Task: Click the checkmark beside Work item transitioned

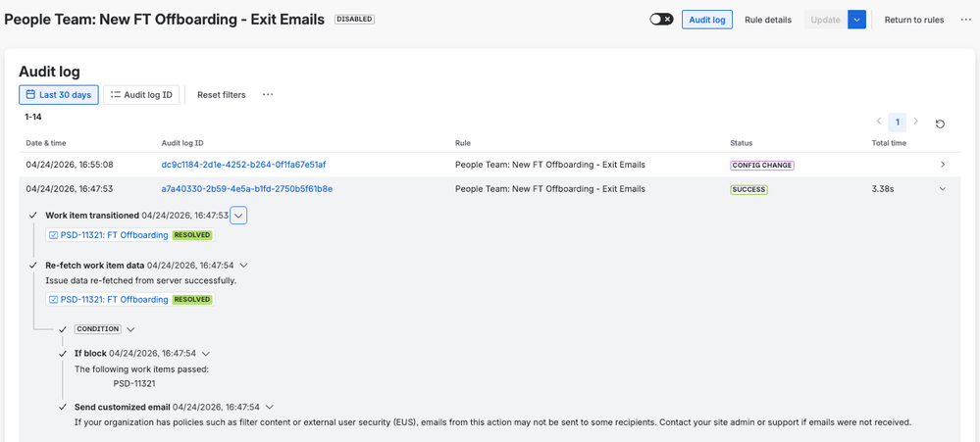Action: click(x=33, y=216)
